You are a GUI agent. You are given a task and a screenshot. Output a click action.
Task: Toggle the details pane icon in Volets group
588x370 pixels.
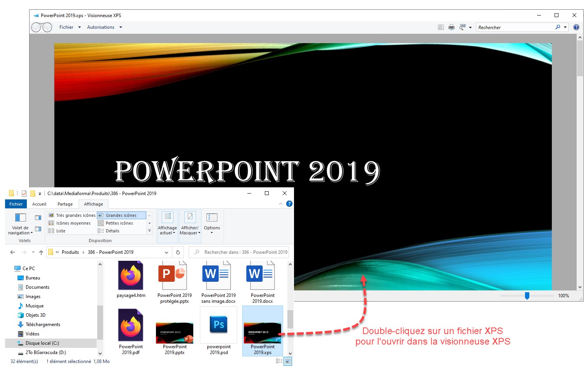(x=38, y=229)
